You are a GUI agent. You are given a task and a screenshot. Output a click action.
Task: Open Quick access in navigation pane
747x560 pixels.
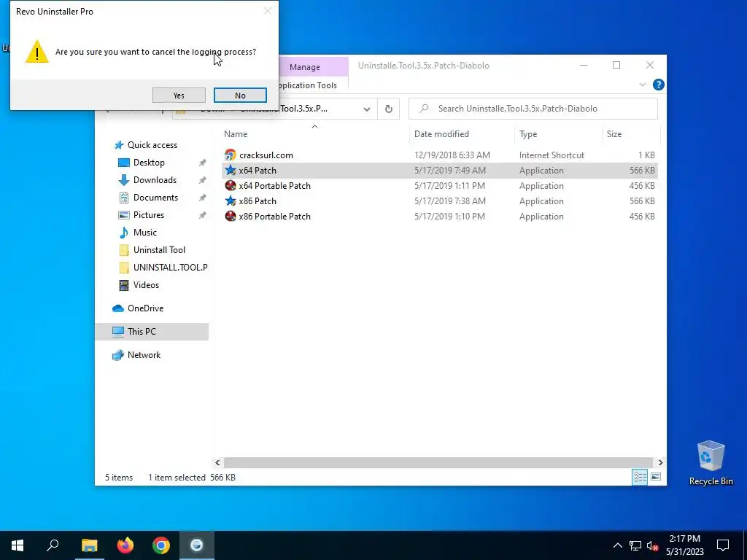tap(152, 145)
